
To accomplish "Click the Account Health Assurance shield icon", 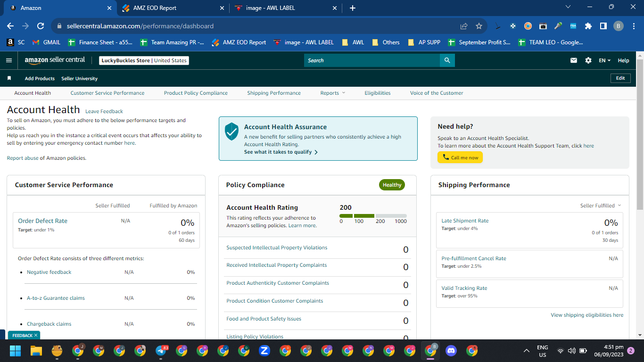I will [x=231, y=132].
